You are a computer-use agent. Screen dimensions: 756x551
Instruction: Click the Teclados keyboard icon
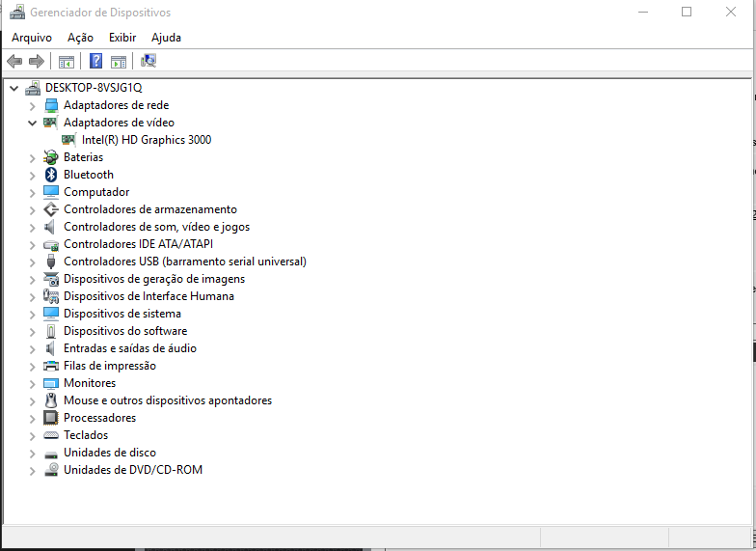tap(51, 435)
